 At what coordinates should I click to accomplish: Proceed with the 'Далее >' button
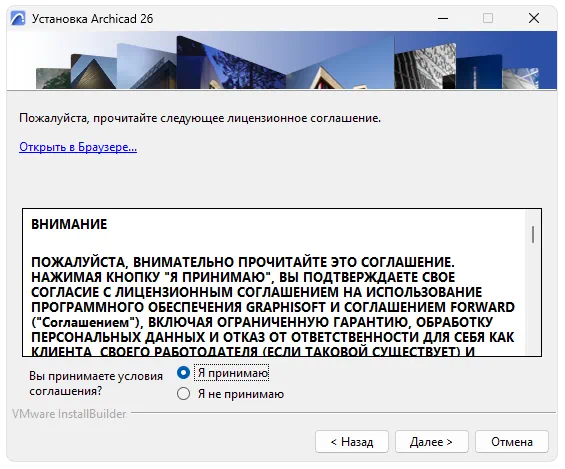432,442
